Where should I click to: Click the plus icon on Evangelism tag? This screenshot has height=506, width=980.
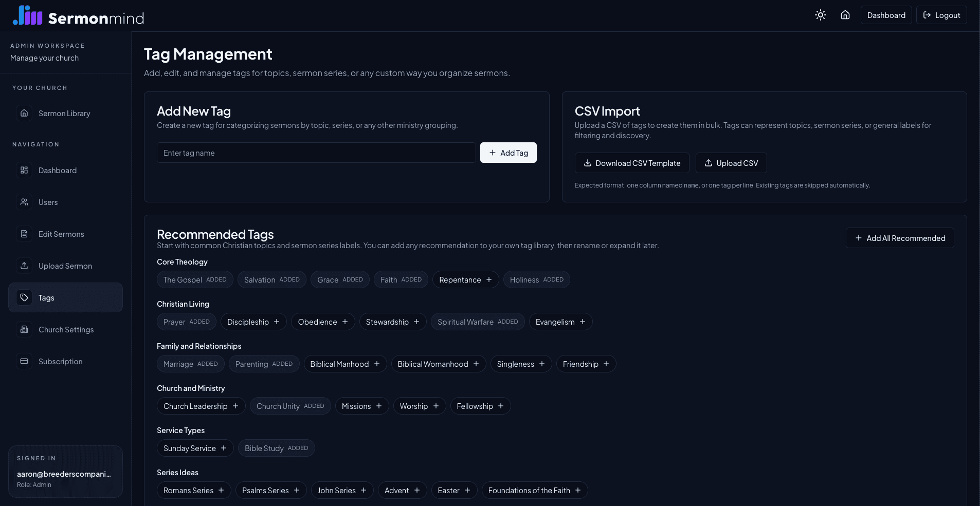(583, 322)
